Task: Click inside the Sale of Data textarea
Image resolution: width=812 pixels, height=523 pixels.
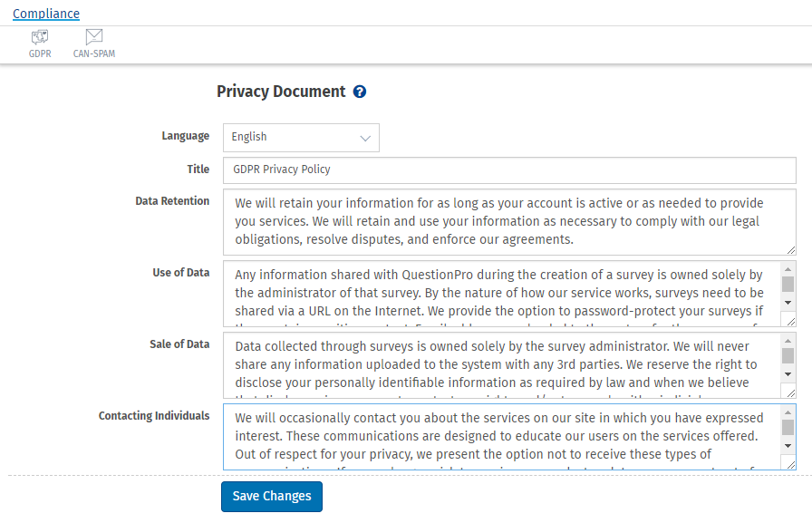Action: pos(498,364)
